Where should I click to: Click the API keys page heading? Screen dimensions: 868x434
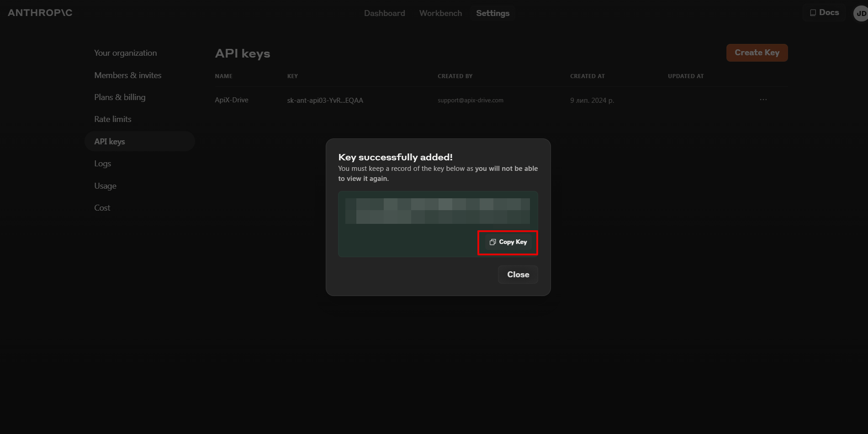tap(243, 53)
